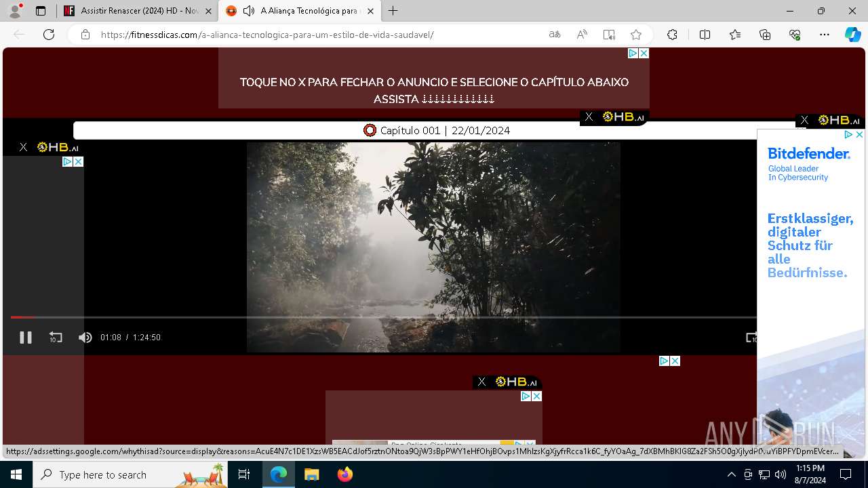Viewport: 868px width, 488px height.
Task: Open browser collections panel
Action: [765, 35]
